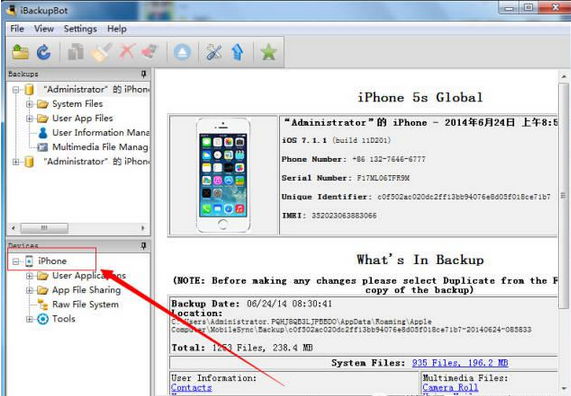This screenshot has width=571, height=396.
Task: Click the brush Clean toolbar icon
Action: (101, 52)
